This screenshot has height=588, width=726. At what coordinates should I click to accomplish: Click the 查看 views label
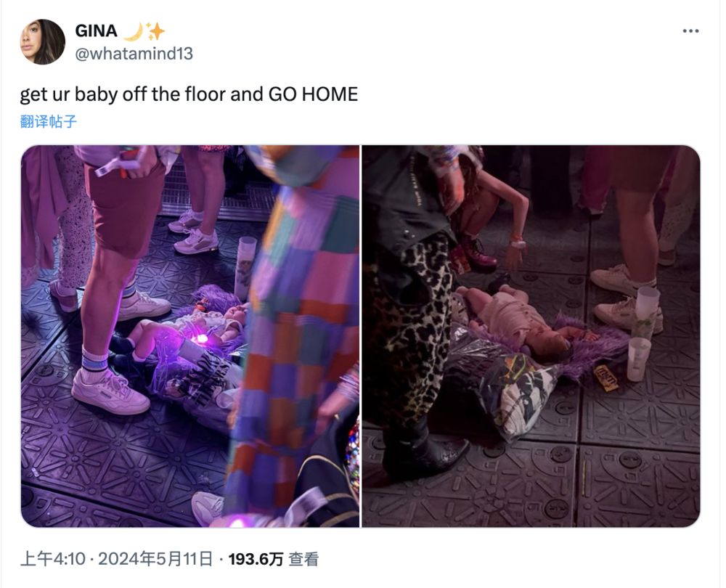pos(303,559)
